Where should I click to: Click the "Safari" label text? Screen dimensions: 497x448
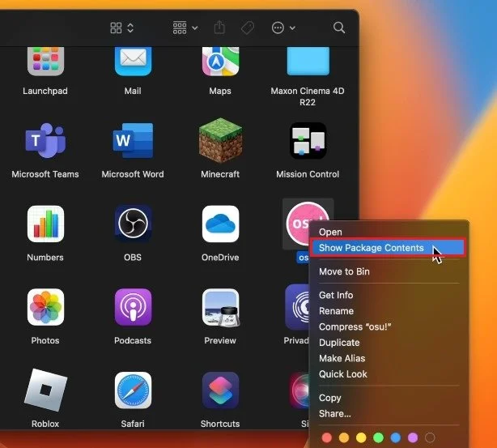(133, 424)
